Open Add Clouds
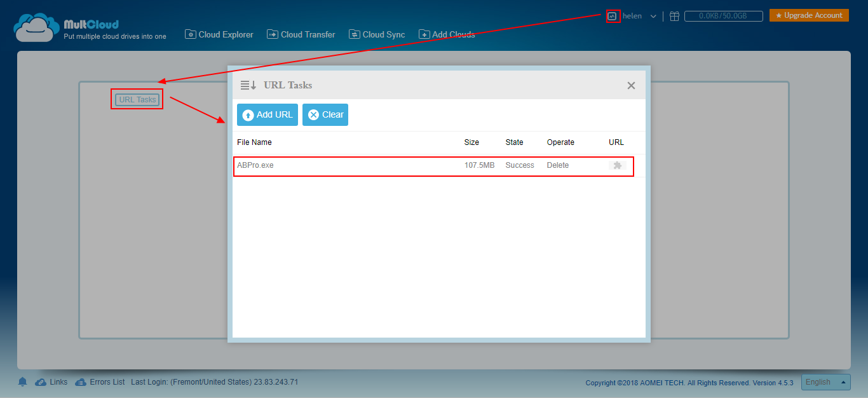The height and width of the screenshot is (398, 868). tap(447, 34)
